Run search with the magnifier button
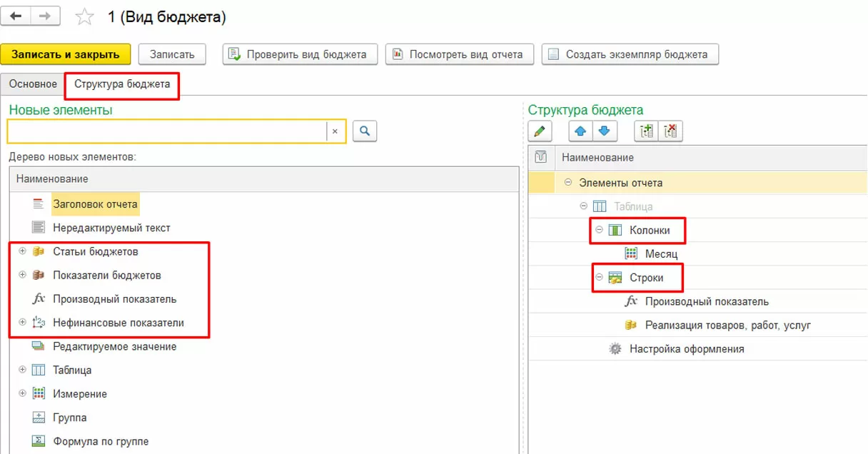 click(365, 131)
